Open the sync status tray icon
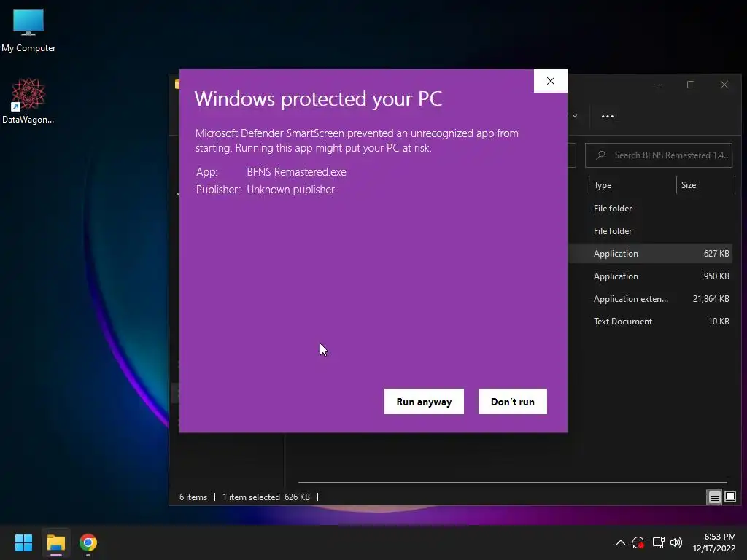747x560 pixels. (638, 542)
